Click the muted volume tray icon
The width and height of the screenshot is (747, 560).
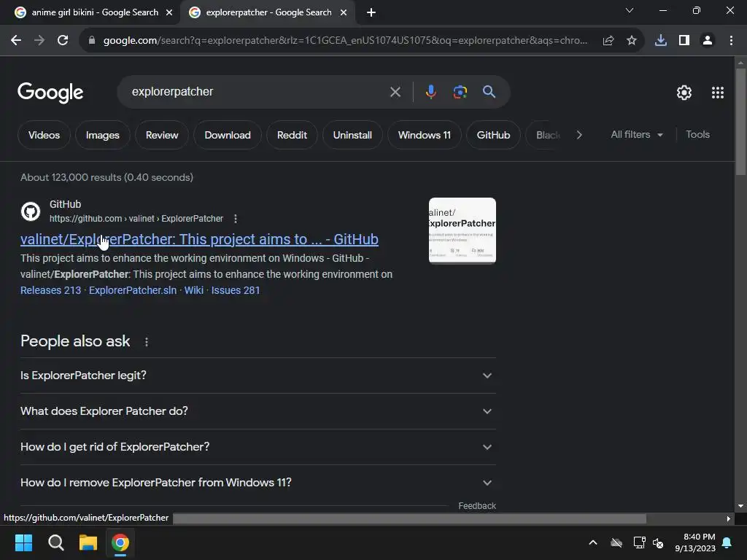(x=658, y=542)
